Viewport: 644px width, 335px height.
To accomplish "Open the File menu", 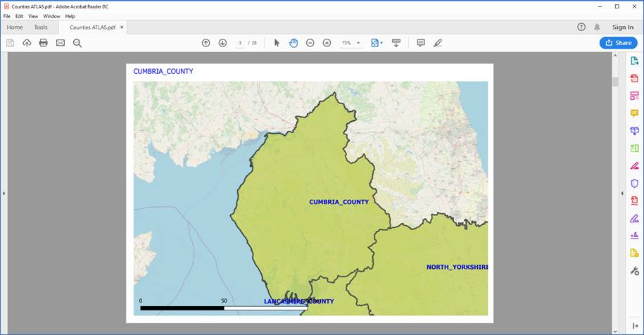I will click(x=7, y=16).
